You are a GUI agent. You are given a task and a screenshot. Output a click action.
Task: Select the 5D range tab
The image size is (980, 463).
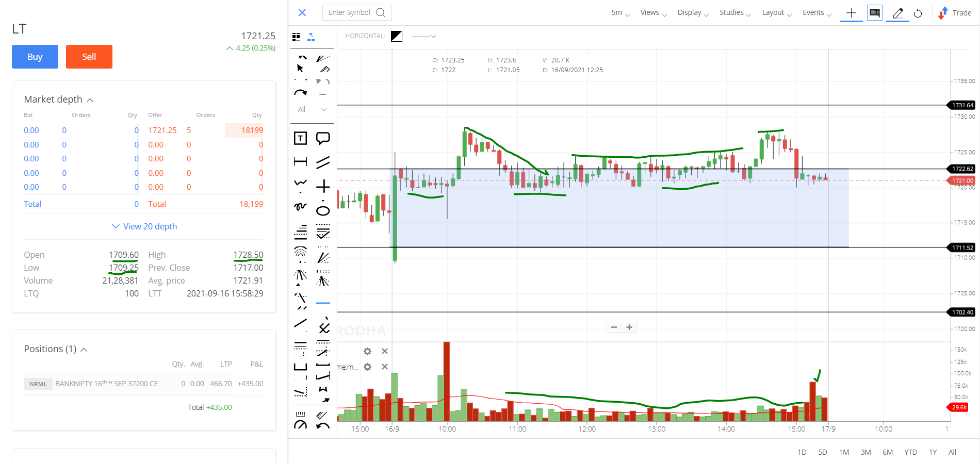(x=823, y=452)
